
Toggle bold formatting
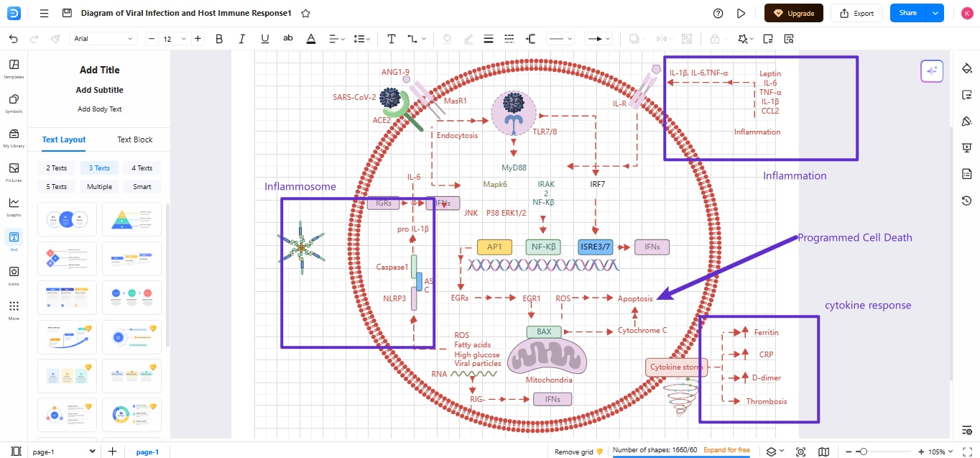(219, 39)
